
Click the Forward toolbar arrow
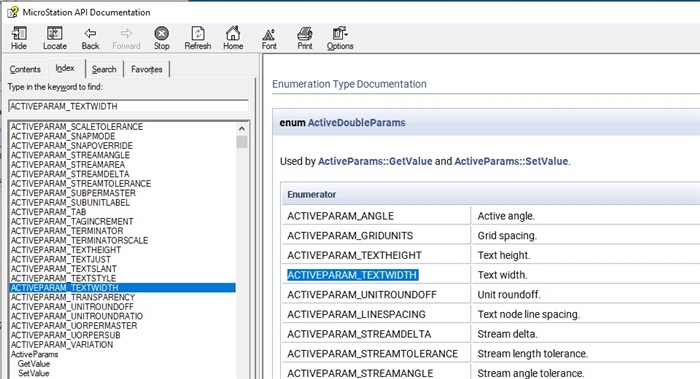[x=126, y=37]
